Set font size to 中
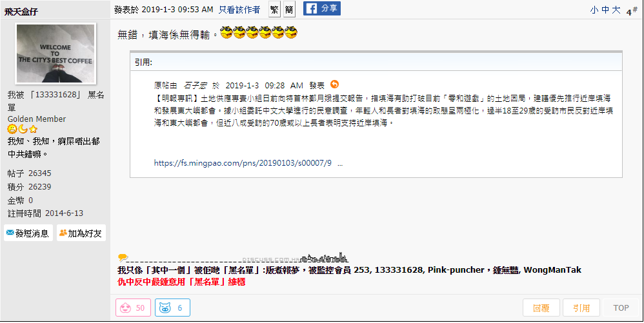The image size is (644, 323). 605,11
